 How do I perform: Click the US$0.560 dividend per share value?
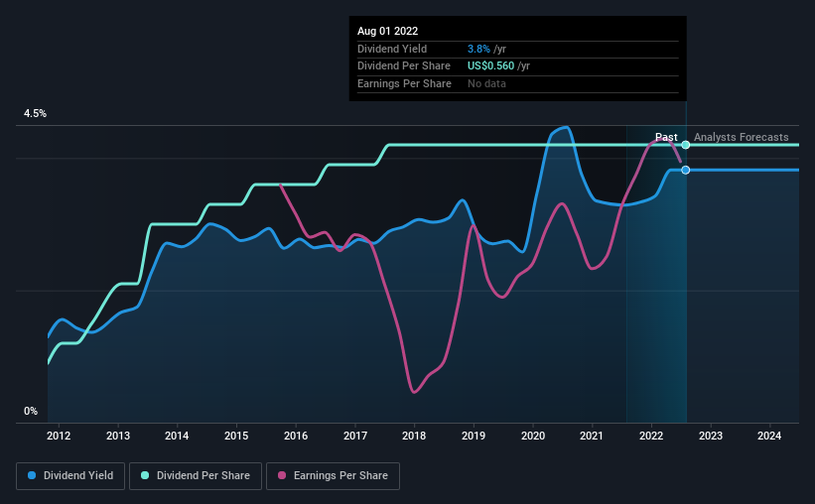click(490, 66)
